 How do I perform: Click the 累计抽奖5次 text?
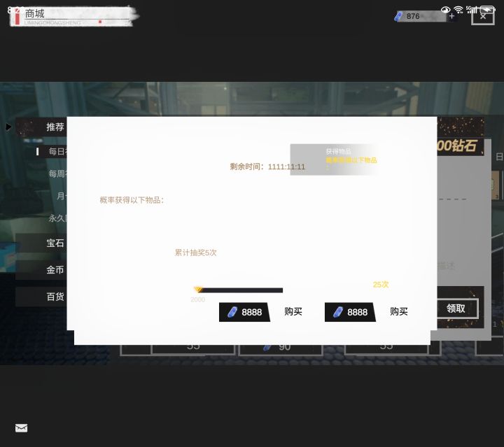click(195, 253)
